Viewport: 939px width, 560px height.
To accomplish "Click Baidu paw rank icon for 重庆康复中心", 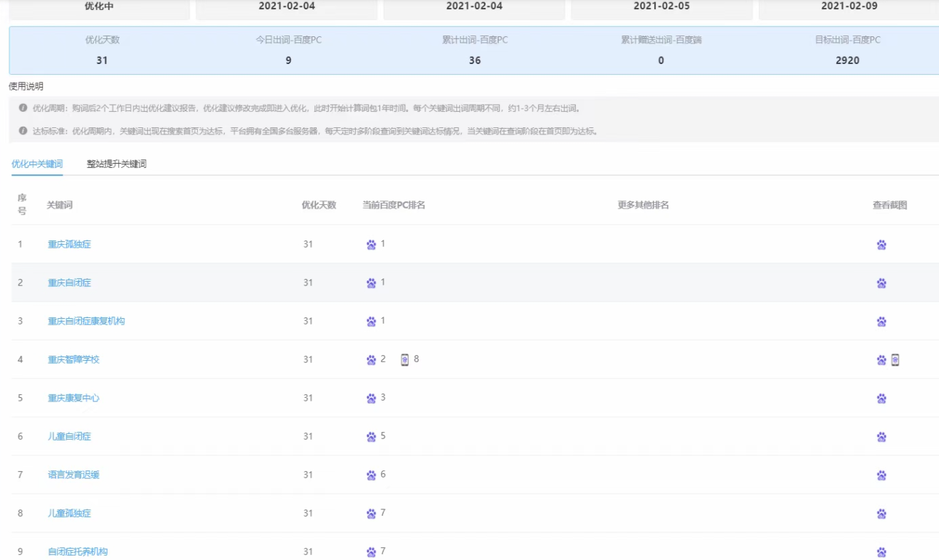I will (x=371, y=398).
